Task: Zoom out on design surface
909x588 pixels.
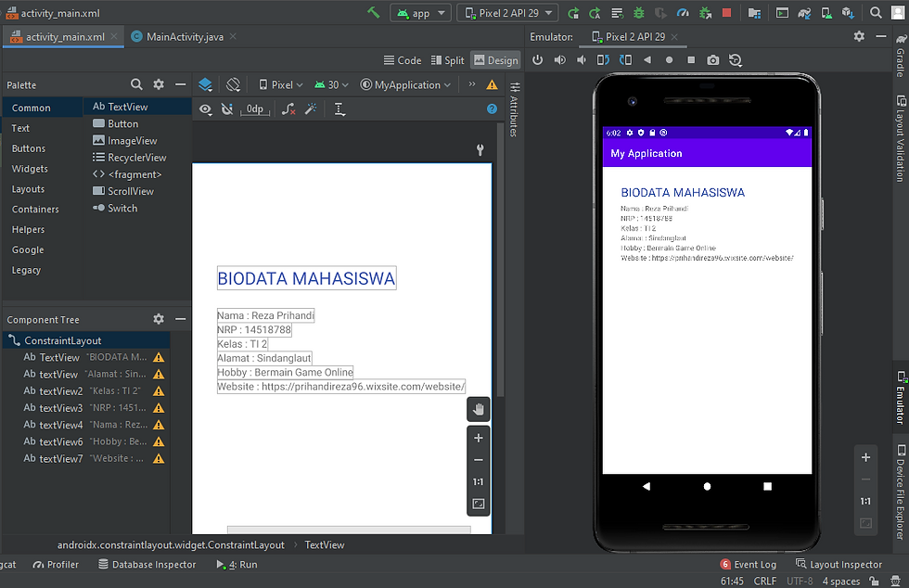Action: click(479, 460)
